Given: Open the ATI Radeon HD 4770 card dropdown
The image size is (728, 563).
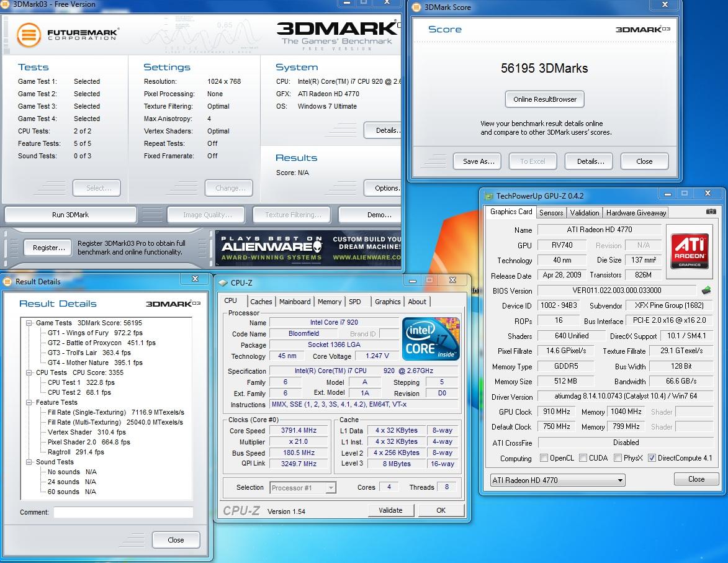Looking at the screenshot, I should (557, 480).
